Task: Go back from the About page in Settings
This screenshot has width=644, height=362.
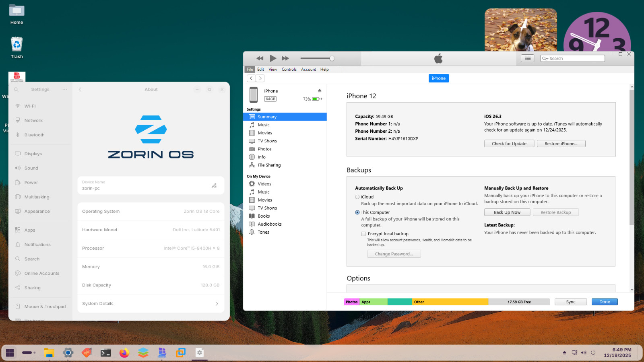Action: [80, 89]
